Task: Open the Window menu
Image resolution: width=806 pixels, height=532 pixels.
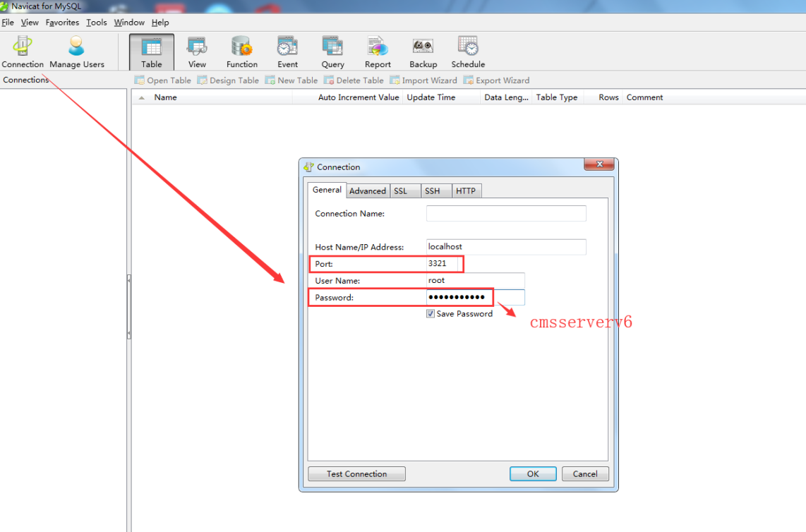Action: click(x=129, y=23)
